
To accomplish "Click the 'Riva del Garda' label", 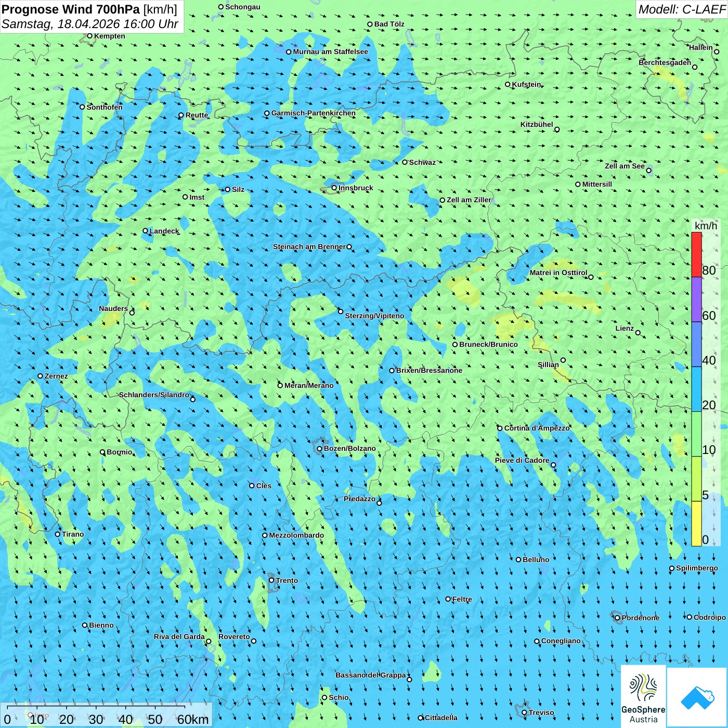I will [x=179, y=636].
